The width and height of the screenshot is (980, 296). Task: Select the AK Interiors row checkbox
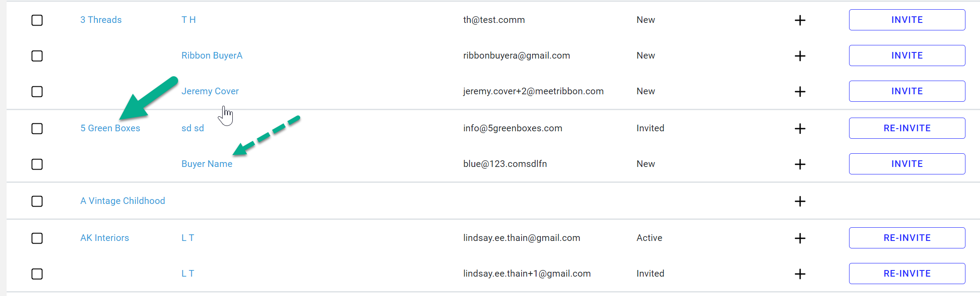coord(37,238)
